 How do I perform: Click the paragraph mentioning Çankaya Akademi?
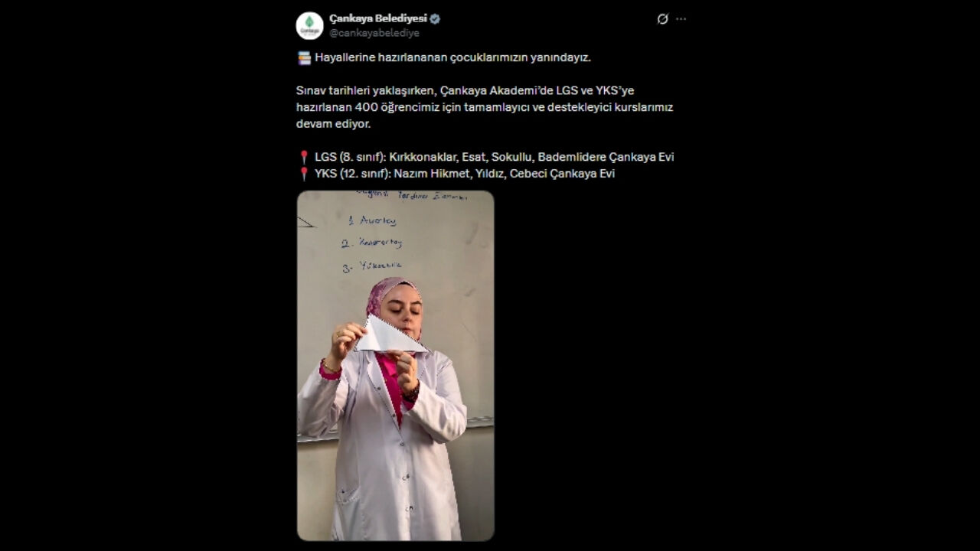click(x=485, y=107)
